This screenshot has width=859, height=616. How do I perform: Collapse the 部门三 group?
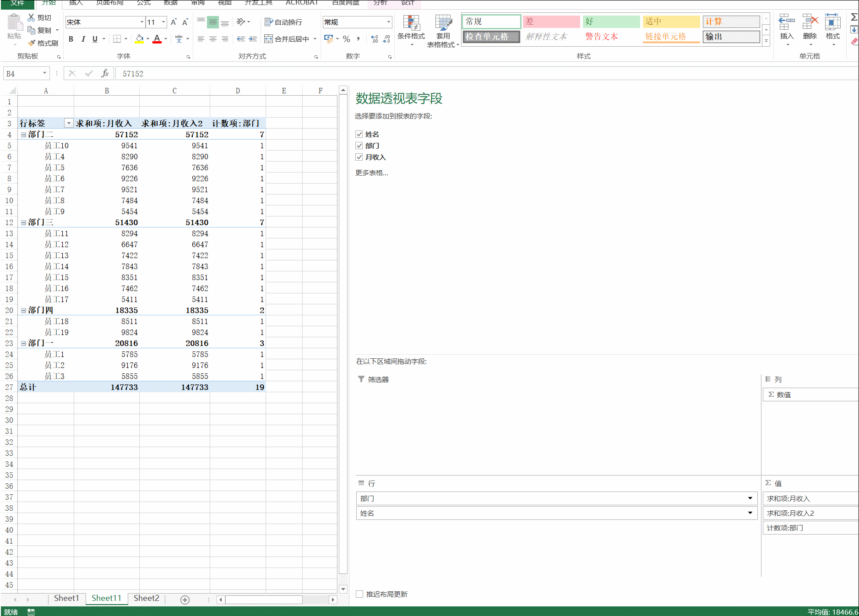pyautogui.click(x=23, y=222)
